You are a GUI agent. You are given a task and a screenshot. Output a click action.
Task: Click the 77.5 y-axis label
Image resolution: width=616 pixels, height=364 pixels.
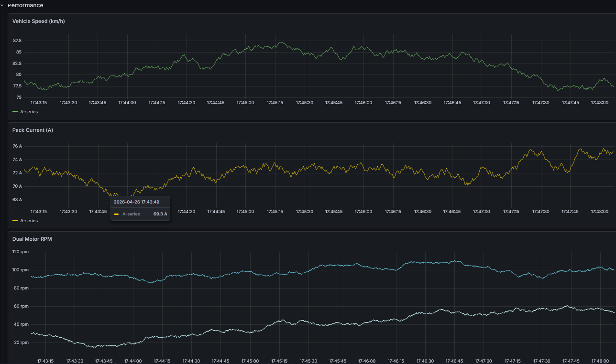point(17,86)
